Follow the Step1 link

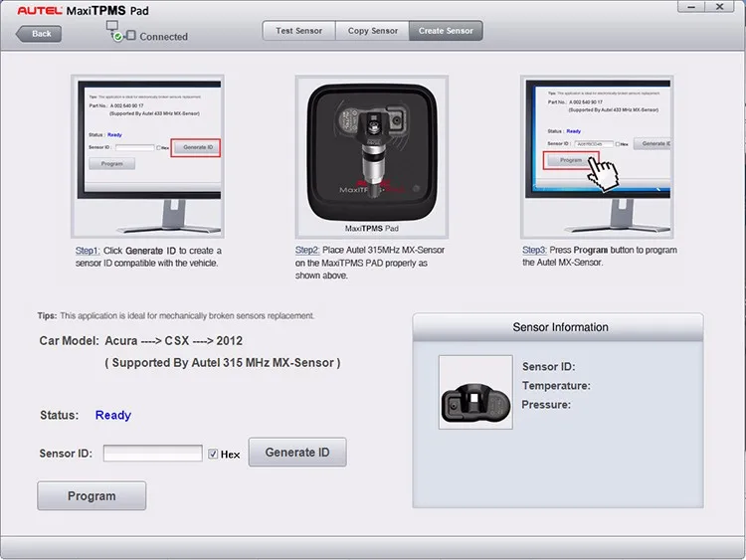point(88,251)
